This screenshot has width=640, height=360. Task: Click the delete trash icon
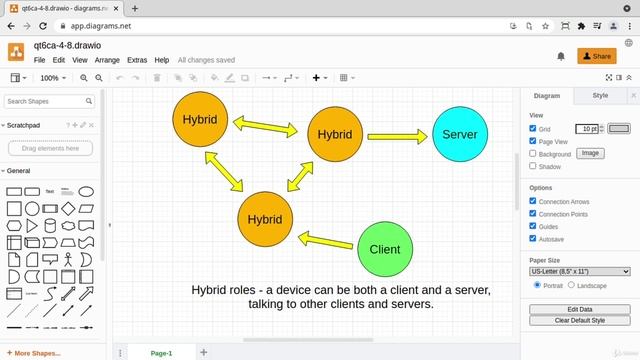point(157,78)
